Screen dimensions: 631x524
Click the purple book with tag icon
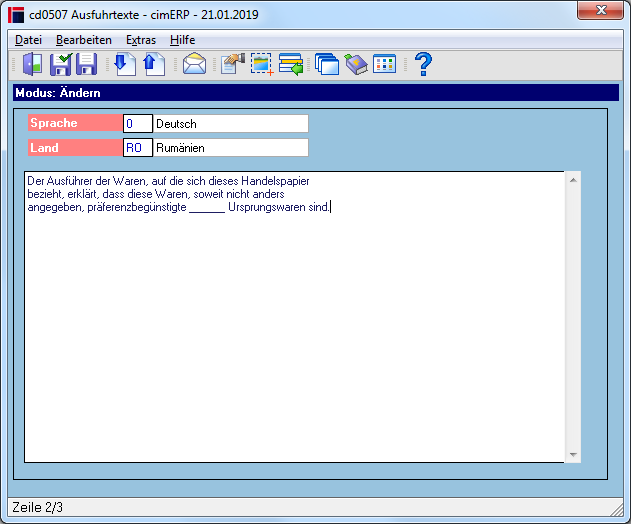[x=356, y=64]
